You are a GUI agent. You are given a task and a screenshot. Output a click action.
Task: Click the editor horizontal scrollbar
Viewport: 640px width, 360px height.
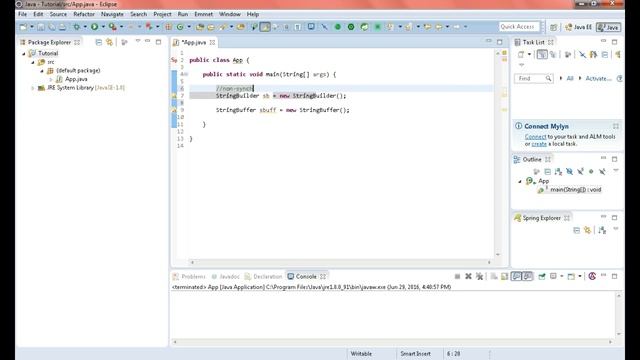click(x=341, y=262)
